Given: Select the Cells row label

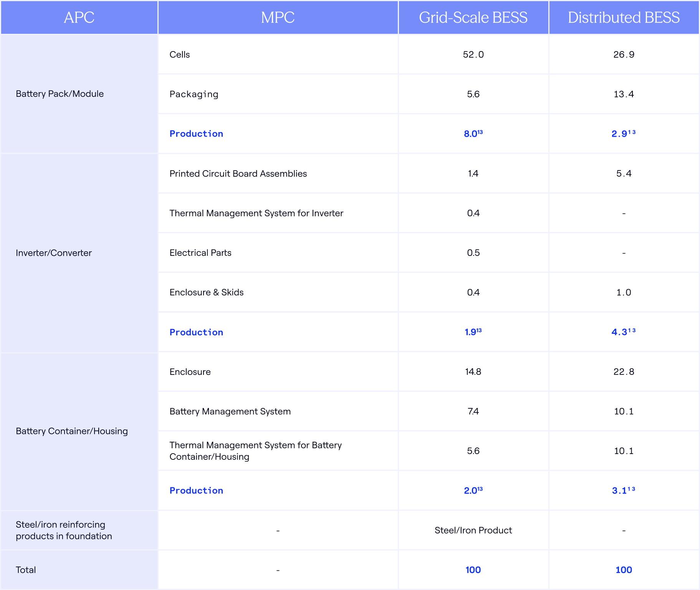Looking at the screenshot, I should (180, 55).
